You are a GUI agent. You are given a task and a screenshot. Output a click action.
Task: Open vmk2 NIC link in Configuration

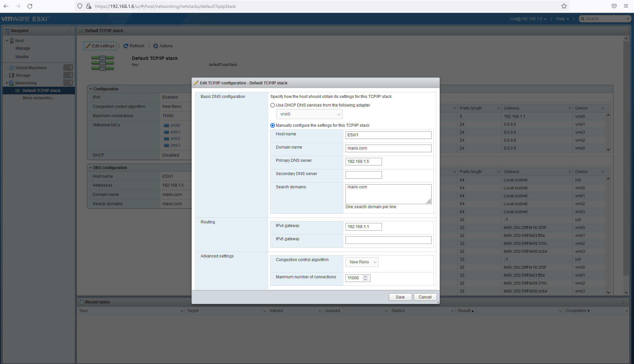[x=175, y=139]
